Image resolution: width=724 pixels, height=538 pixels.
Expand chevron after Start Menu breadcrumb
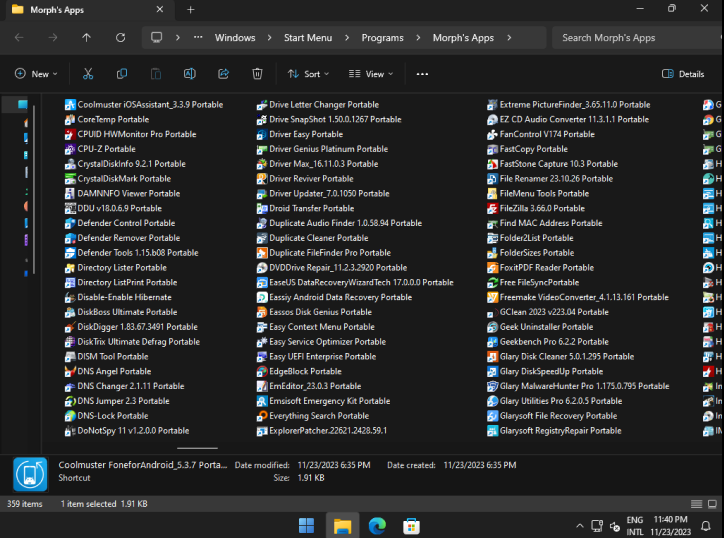pos(347,37)
